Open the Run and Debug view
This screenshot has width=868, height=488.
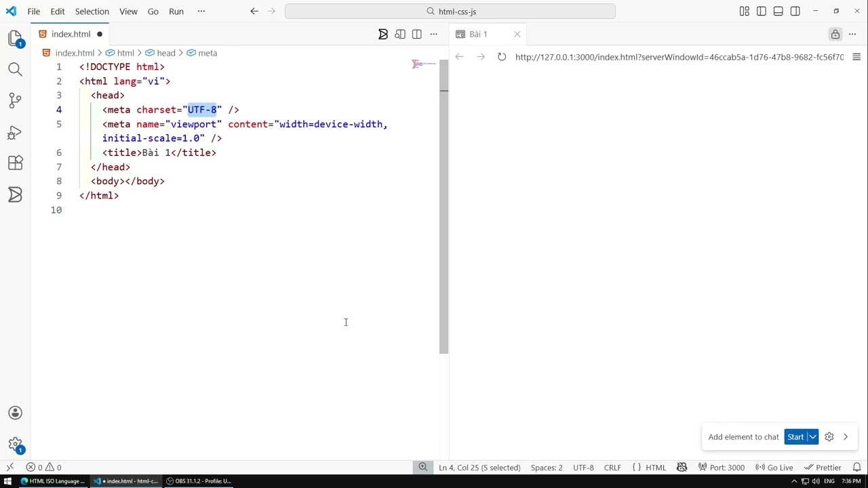(15, 132)
